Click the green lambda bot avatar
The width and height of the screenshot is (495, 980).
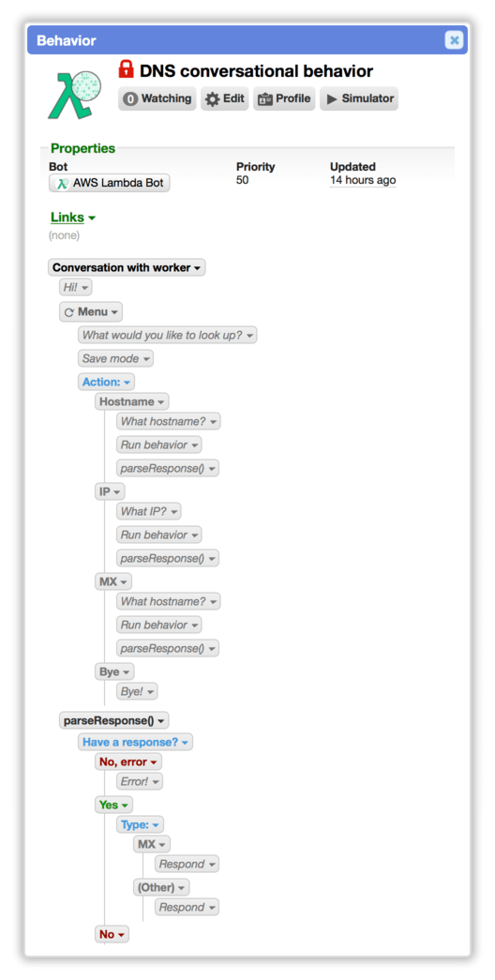[75, 95]
